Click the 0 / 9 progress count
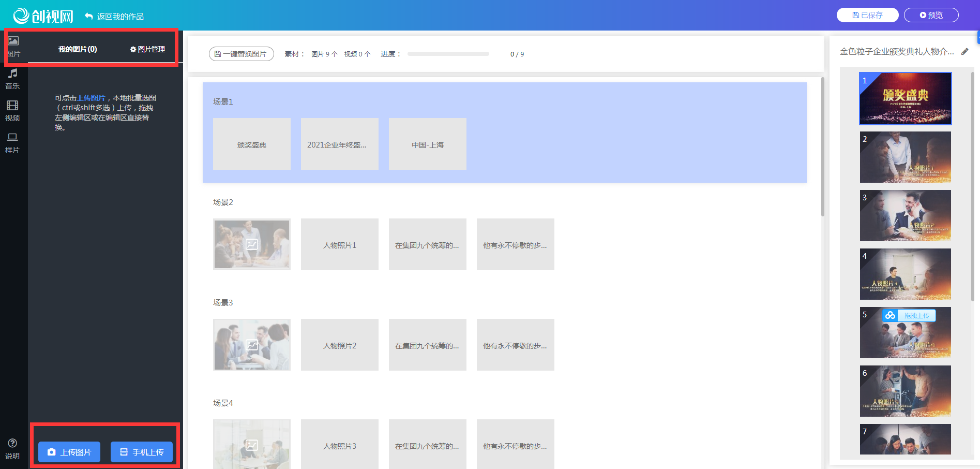The height and width of the screenshot is (469, 980). point(517,54)
